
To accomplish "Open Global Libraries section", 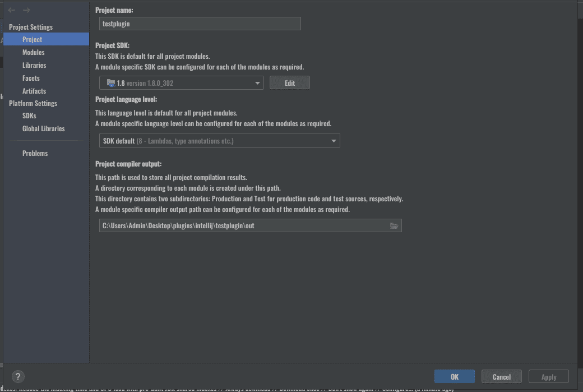I will 43,128.
